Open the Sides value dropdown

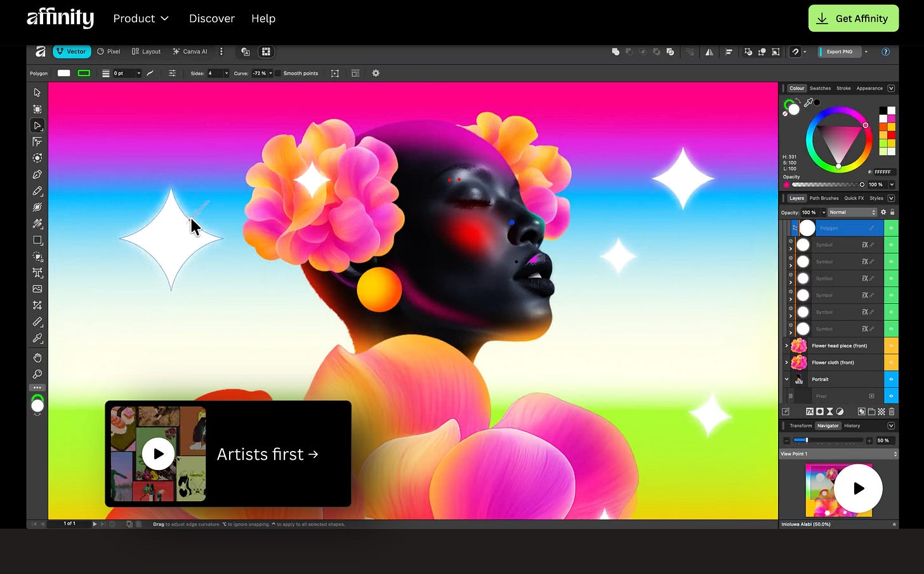pyautogui.click(x=226, y=73)
